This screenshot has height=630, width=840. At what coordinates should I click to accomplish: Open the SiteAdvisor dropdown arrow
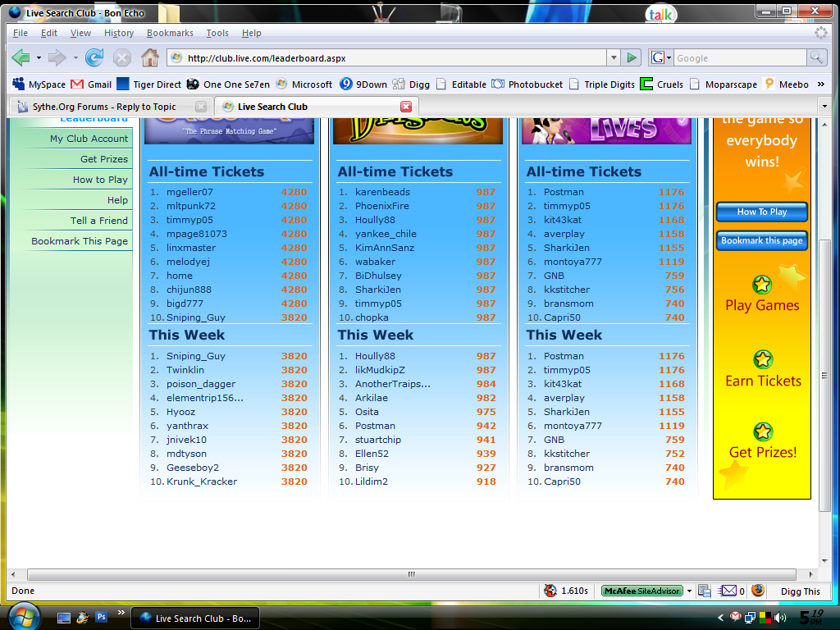(x=689, y=591)
